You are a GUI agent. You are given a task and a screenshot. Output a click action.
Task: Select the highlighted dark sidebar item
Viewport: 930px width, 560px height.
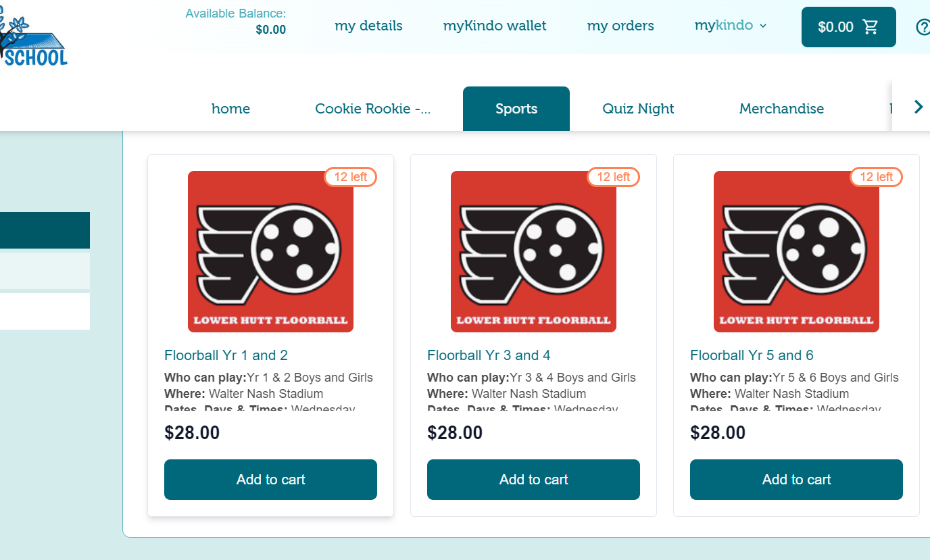point(45,230)
